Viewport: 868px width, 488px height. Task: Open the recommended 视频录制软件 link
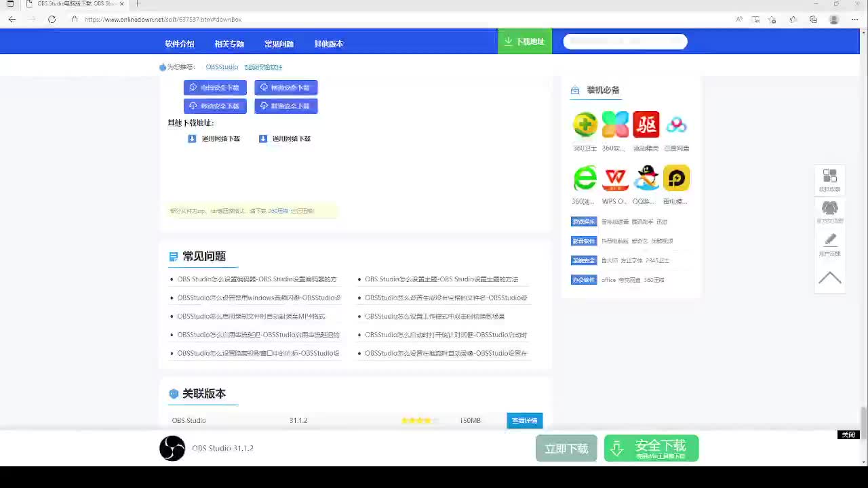tap(263, 67)
